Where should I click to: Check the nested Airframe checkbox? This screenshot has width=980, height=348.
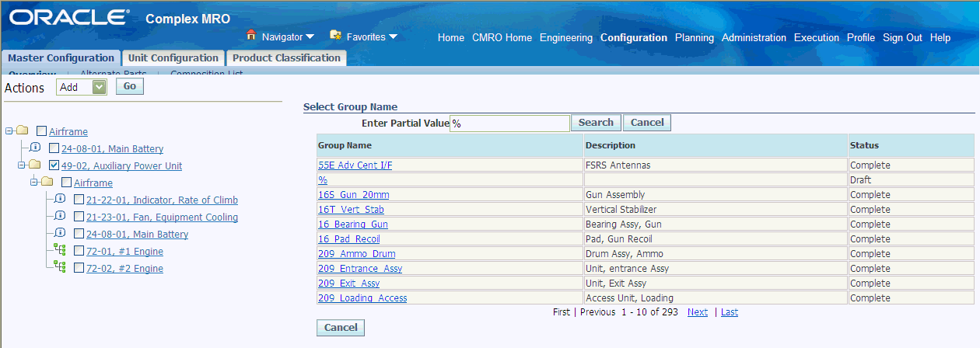(67, 183)
